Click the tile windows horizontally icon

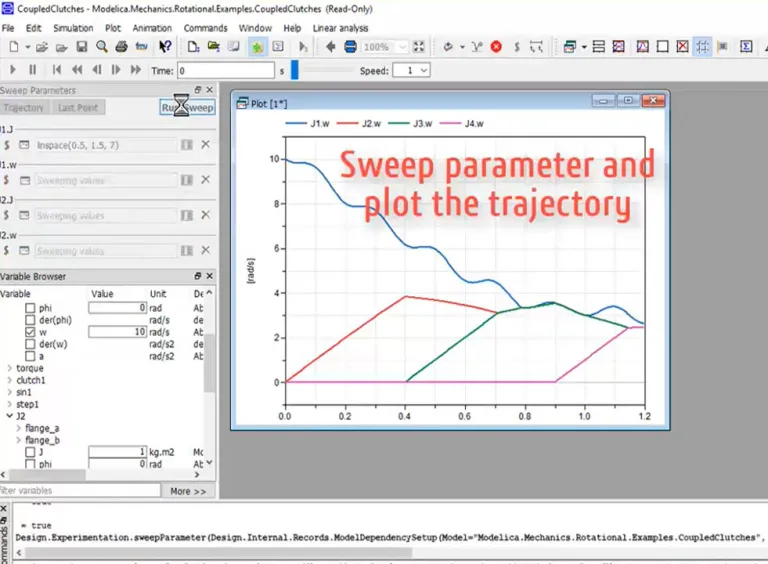click(x=599, y=47)
